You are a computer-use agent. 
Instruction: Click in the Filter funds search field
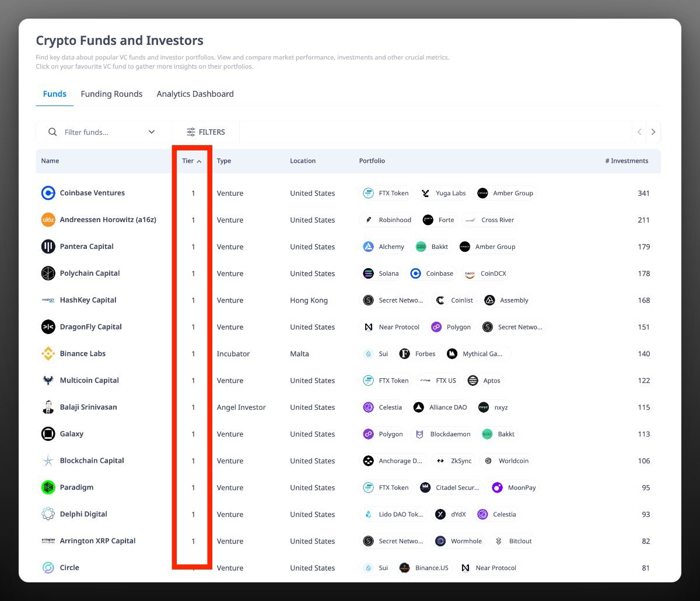click(103, 132)
